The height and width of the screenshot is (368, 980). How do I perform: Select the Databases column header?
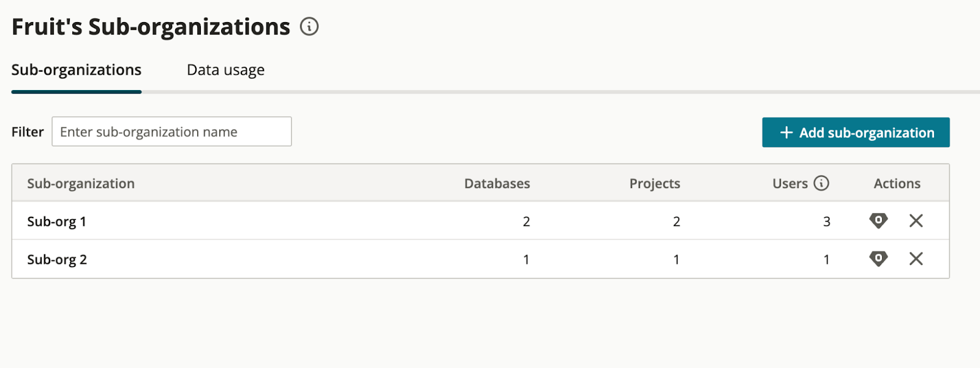pos(497,182)
